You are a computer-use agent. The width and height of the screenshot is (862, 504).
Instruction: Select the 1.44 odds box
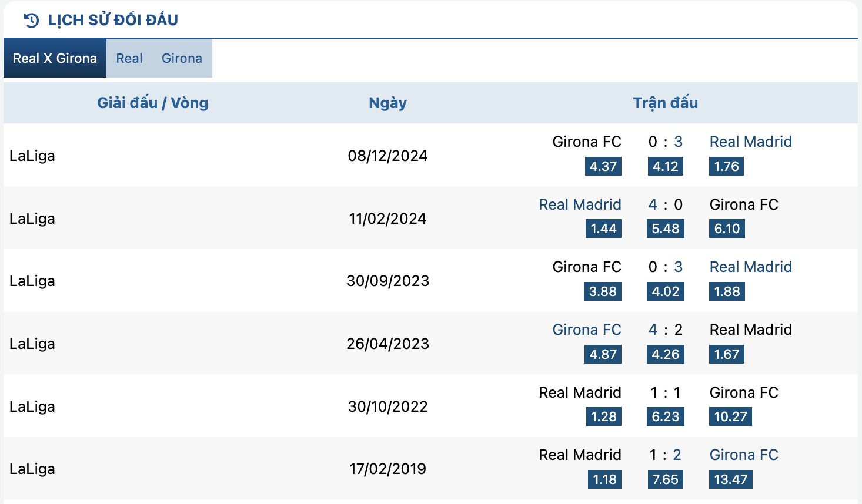click(x=604, y=229)
